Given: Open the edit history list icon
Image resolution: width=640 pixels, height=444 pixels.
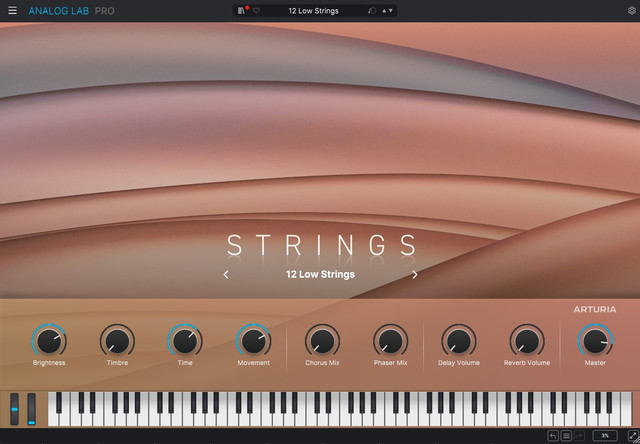Looking at the screenshot, I should tap(566, 436).
